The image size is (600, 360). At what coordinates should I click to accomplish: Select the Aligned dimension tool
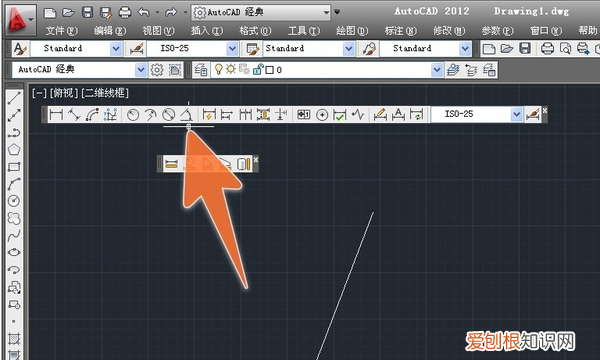tap(74, 114)
